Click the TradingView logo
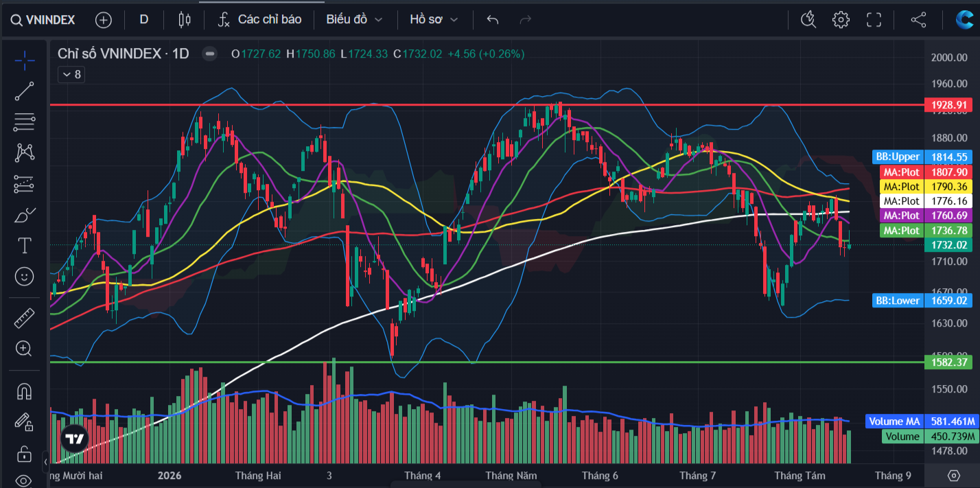Screen dimensions: 980x488 [x=74, y=438]
